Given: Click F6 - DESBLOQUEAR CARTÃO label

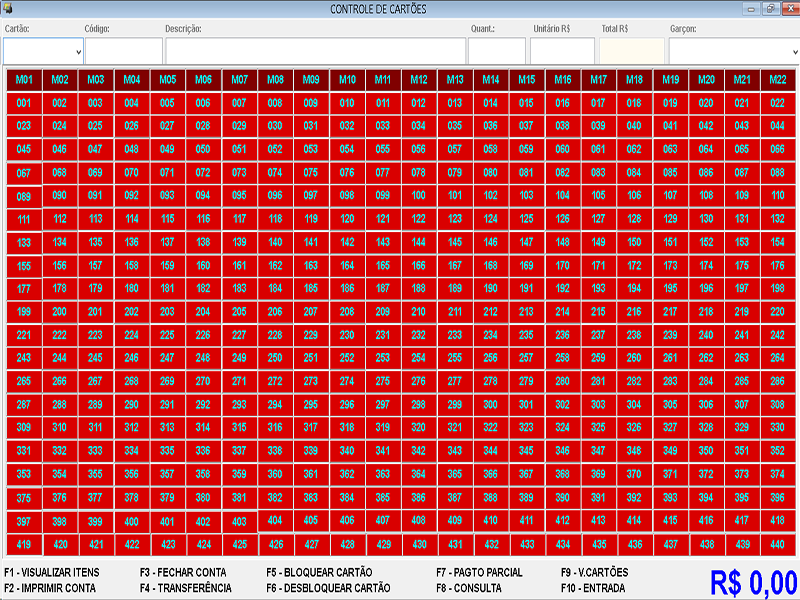Looking at the screenshot, I should pyautogui.click(x=329, y=588).
